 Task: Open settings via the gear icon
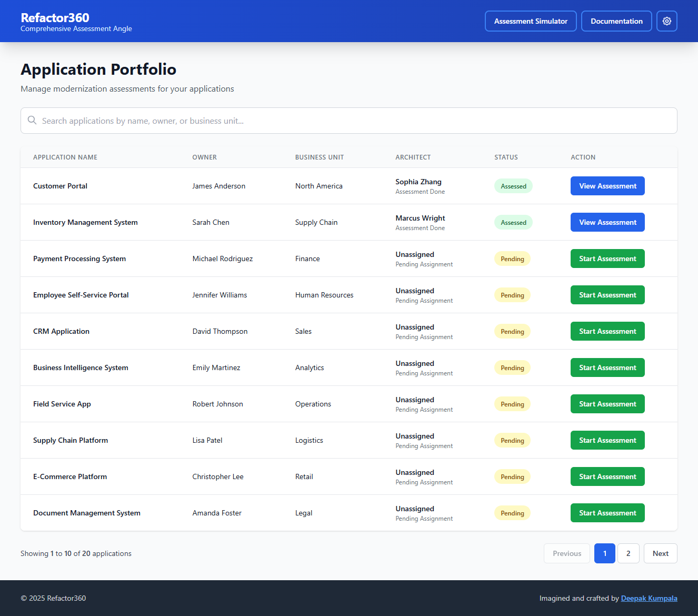666,21
